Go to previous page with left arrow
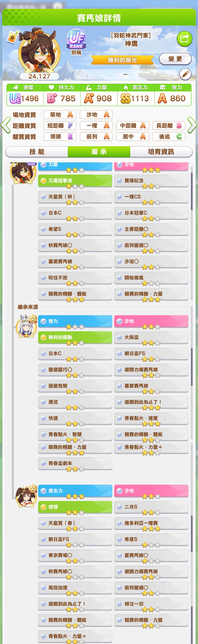 (6, 125)
